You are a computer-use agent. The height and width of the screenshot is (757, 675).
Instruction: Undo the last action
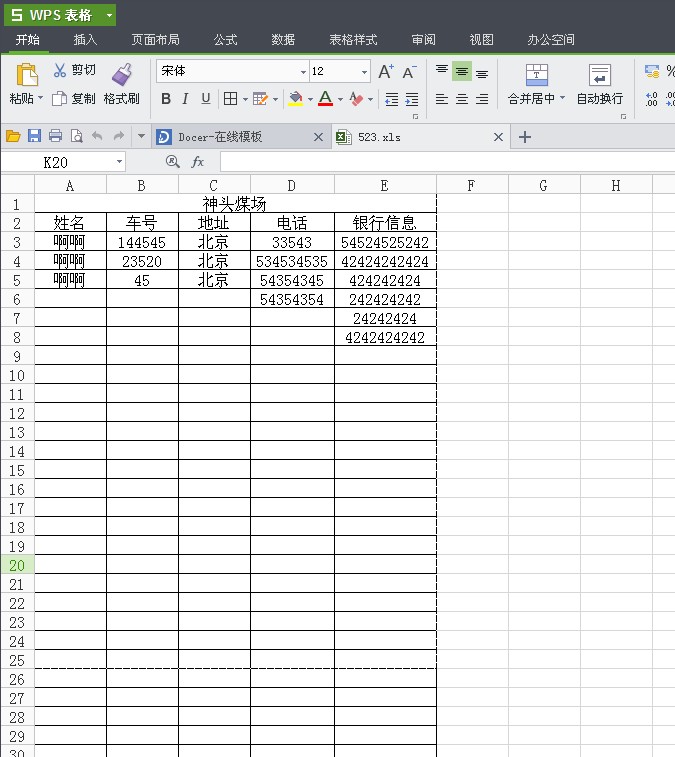pos(97,136)
